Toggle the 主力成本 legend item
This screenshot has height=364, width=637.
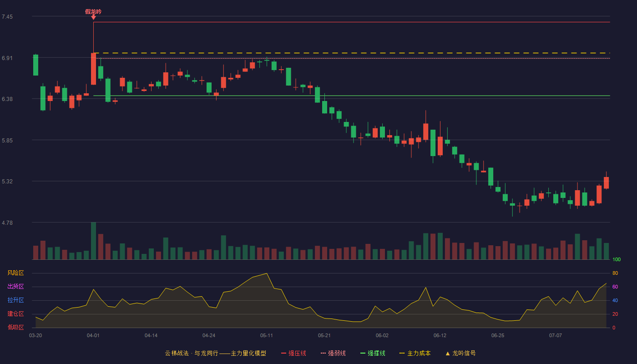[415, 353]
